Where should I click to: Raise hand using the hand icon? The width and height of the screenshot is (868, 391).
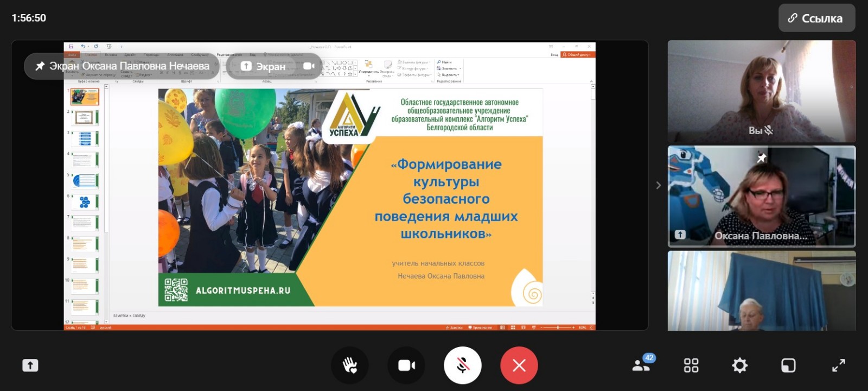[350, 365]
